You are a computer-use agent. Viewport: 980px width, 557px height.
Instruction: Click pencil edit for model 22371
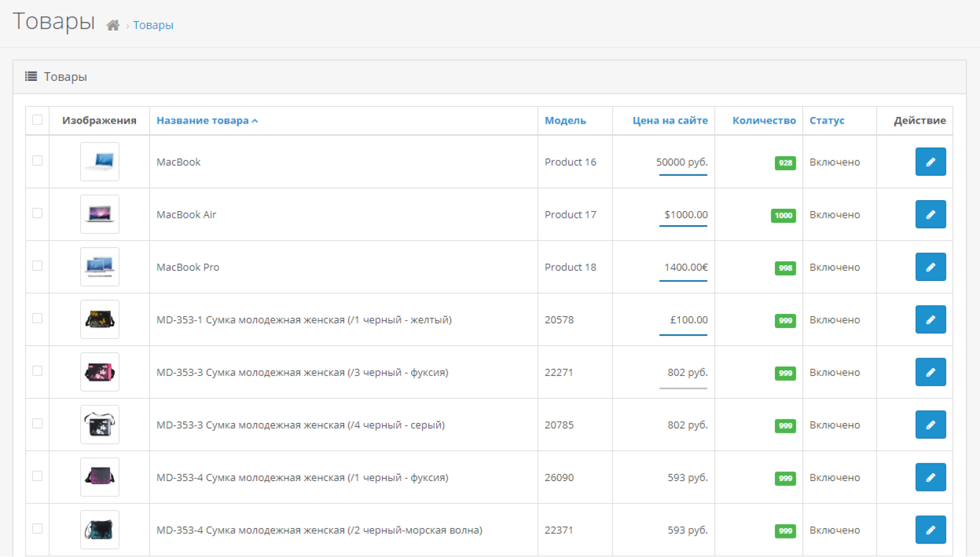click(x=931, y=530)
